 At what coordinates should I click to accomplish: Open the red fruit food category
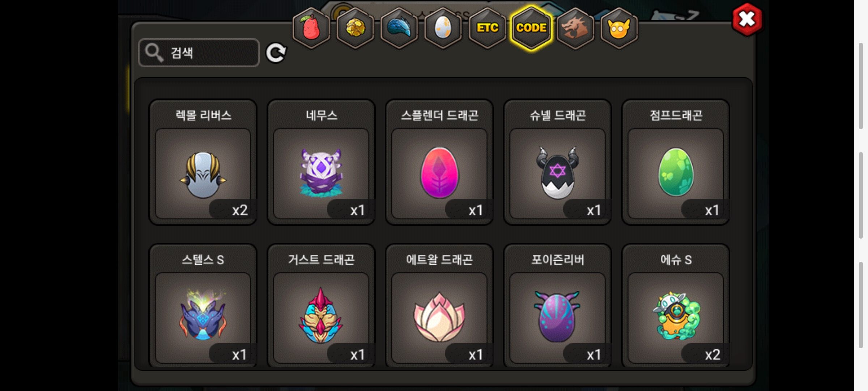311,28
